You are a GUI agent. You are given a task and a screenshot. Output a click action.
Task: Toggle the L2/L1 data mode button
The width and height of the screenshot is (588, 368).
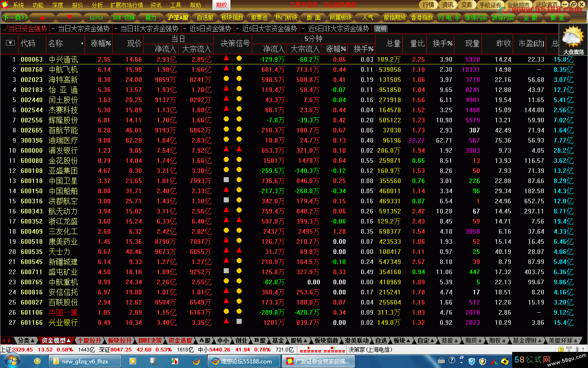[x=96, y=17]
